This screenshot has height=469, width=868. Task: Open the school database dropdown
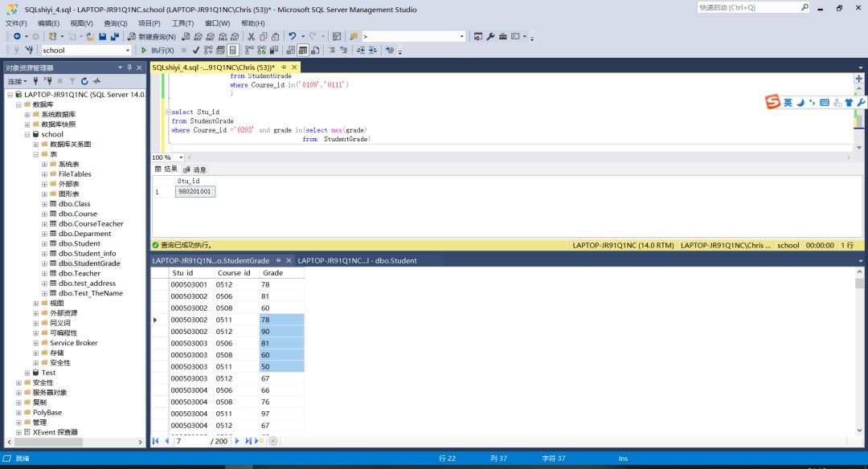pyautogui.click(x=127, y=50)
